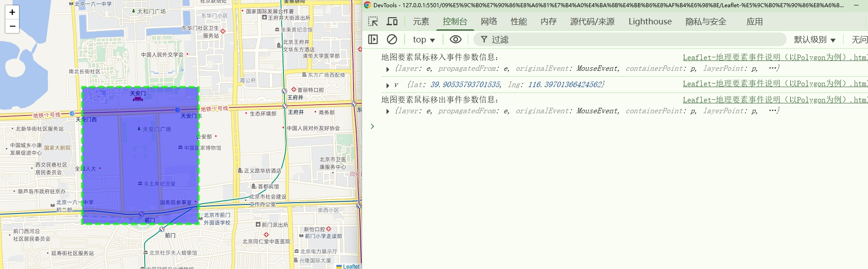Toggle device toolbar icon in DevTools
Viewport: 868px width, 269px height.
[x=392, y=21]
